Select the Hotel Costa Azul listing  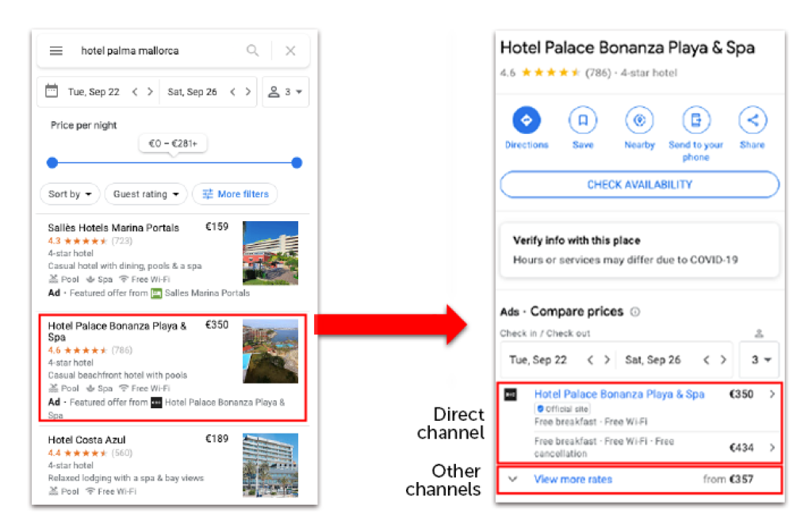pyautogui.click(x=174, y=465)
